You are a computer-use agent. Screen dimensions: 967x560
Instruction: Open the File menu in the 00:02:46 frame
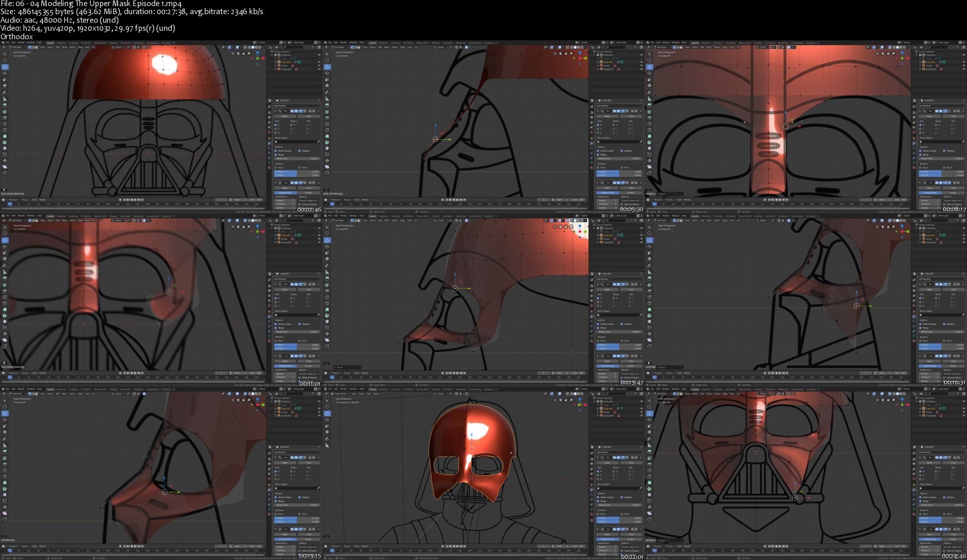click(x=8, y=43)
